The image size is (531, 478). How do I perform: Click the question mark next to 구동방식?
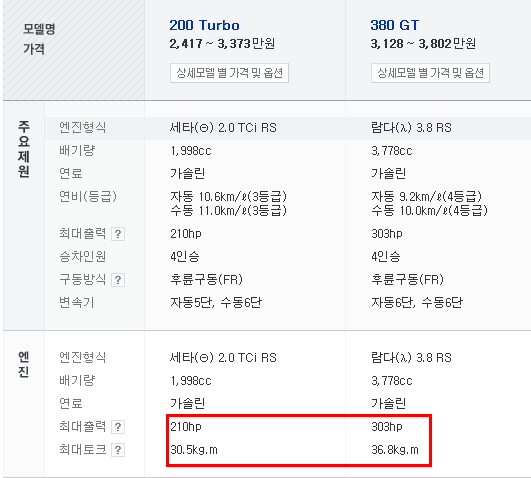click(x=118, y=280)
